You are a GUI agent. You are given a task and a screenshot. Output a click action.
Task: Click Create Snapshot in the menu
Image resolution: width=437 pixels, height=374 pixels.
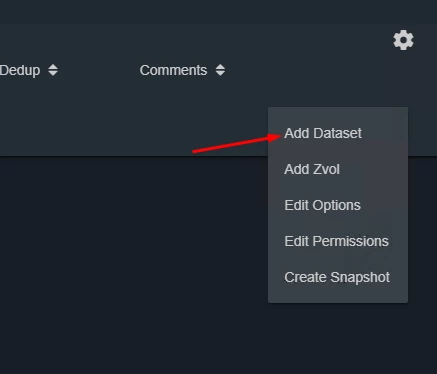pos(337,277)
